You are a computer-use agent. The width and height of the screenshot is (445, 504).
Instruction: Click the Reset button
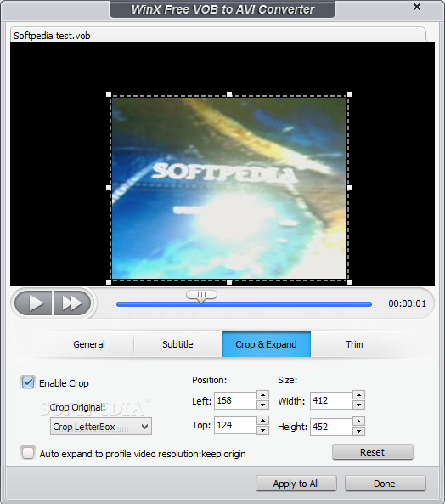[x=373, y=452]
